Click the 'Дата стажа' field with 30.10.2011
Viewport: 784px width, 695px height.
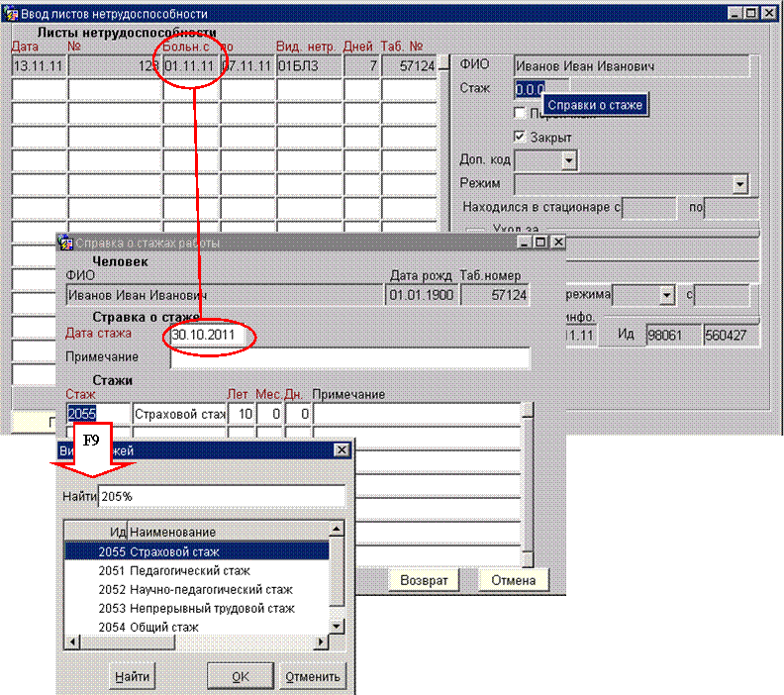[x=207, y=335]
